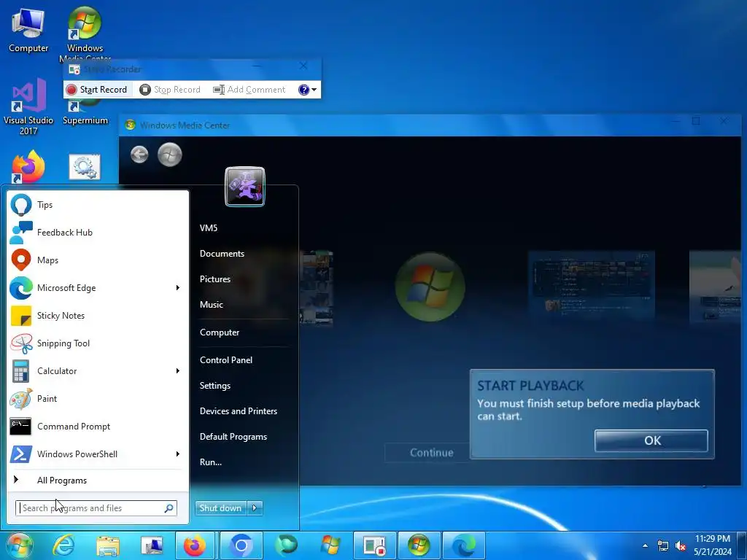
Task: Open Firefox from the taskbar
Action: (x=195, y=545)
